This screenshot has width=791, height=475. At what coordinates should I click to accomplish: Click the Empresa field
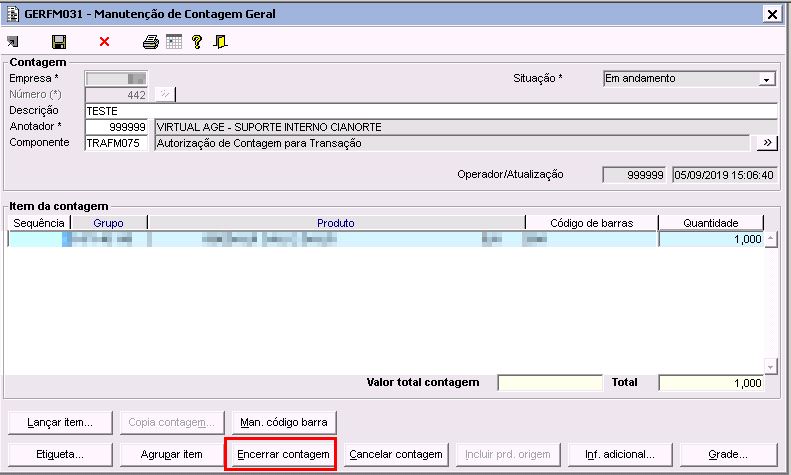(117, 79)
